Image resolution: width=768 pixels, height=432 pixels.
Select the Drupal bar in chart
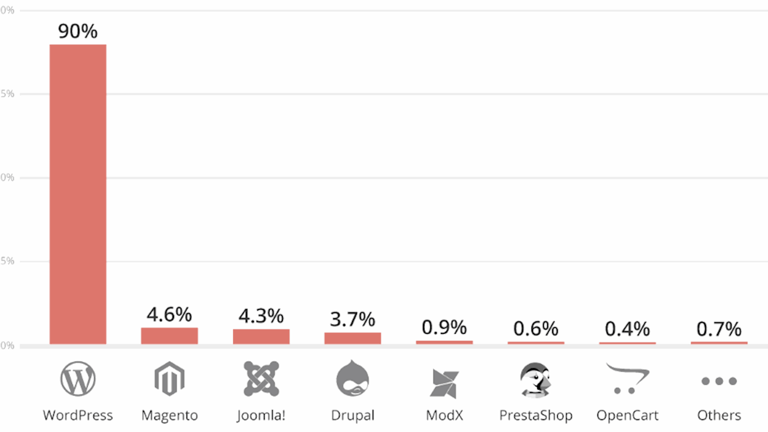pyautogui.click(x=352, y=338)
